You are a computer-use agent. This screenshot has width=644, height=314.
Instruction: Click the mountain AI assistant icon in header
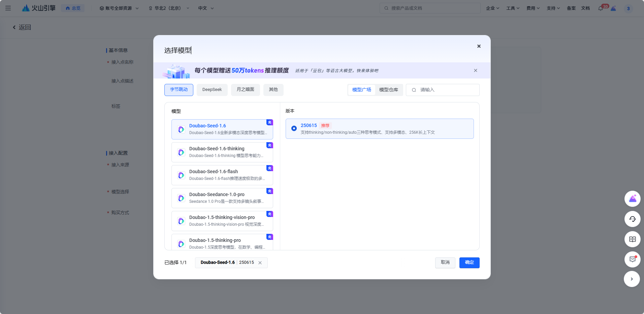(x=613, y=8)
